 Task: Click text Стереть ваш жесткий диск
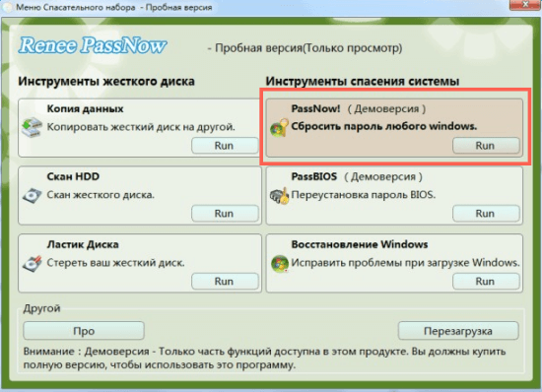(x=116, y=263)
